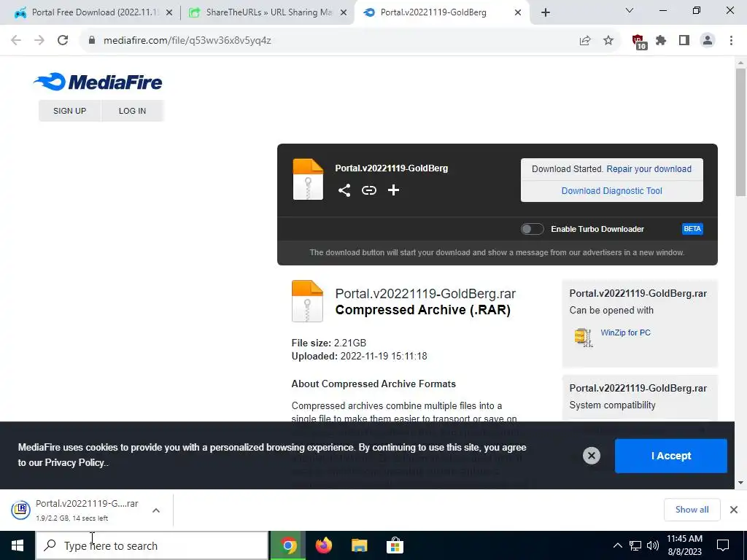Screen dimensions: 747x560
Task: Close the Portal Free Download tab
Action: point(169,12)
